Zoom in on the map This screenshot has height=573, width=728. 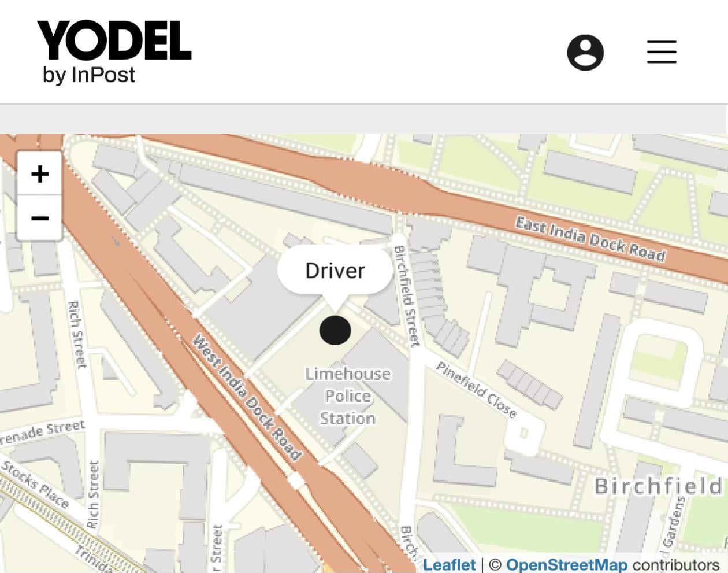(40, 174)
